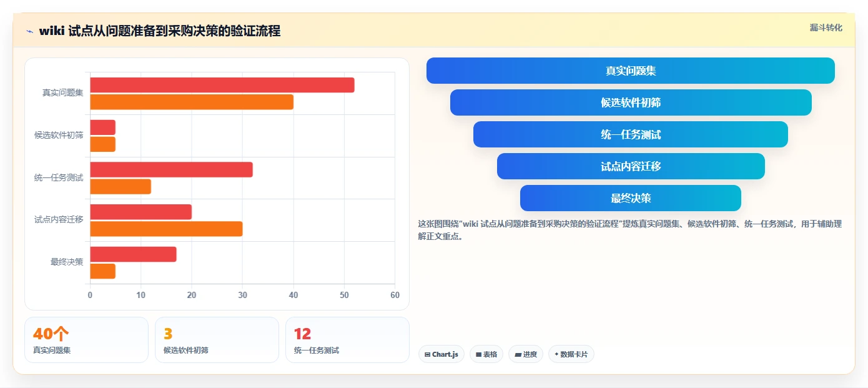Click the 数据卡片 tag chip
Screen dimensions: 868x388
click(571, 354)
